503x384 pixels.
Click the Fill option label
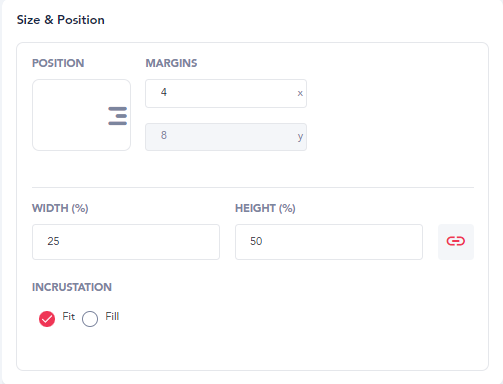point(112,316)
